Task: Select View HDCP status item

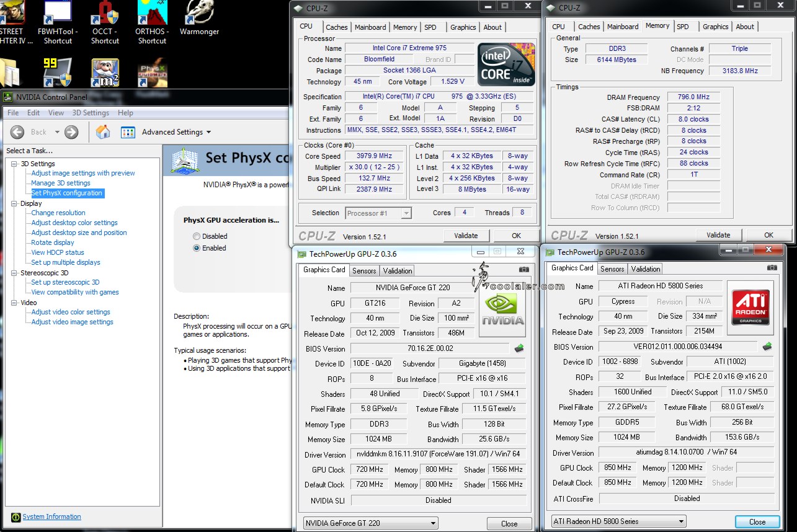Action: pos(58,252)
